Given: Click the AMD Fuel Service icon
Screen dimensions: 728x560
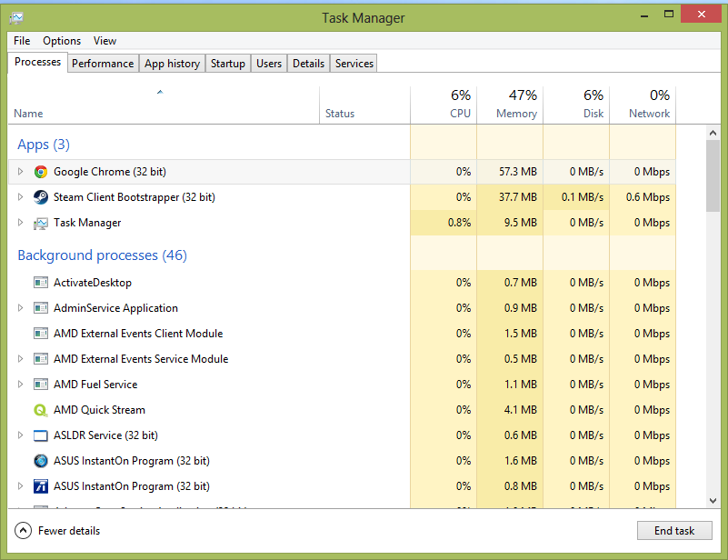Looking at the screenshot, I should [x=40, y=385].
